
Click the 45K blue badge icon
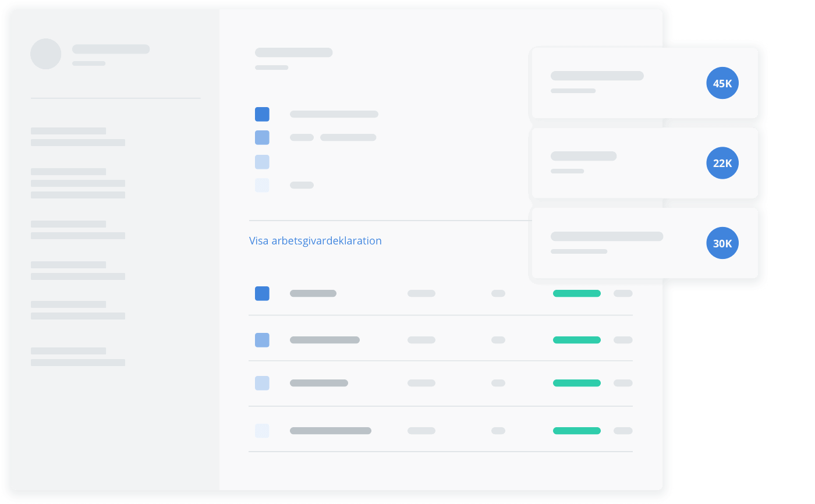tap(722, 83)
